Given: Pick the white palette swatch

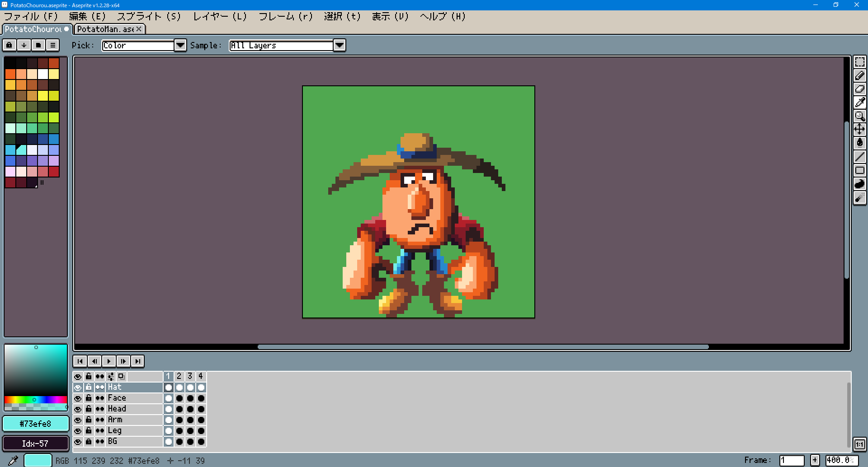Looking at the screenshot, I should tap(43, 74).
